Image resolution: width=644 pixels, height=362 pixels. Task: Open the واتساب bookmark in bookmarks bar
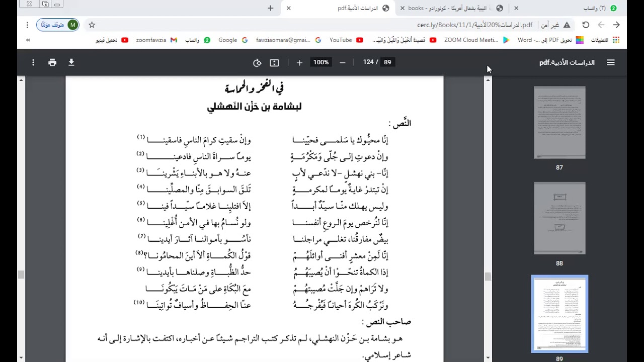point(198,40)
